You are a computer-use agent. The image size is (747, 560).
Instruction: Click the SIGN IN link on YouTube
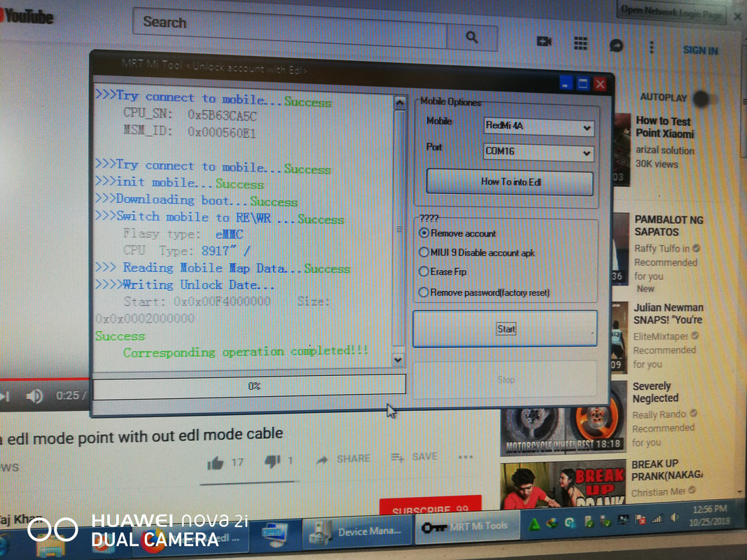[700, 50]
